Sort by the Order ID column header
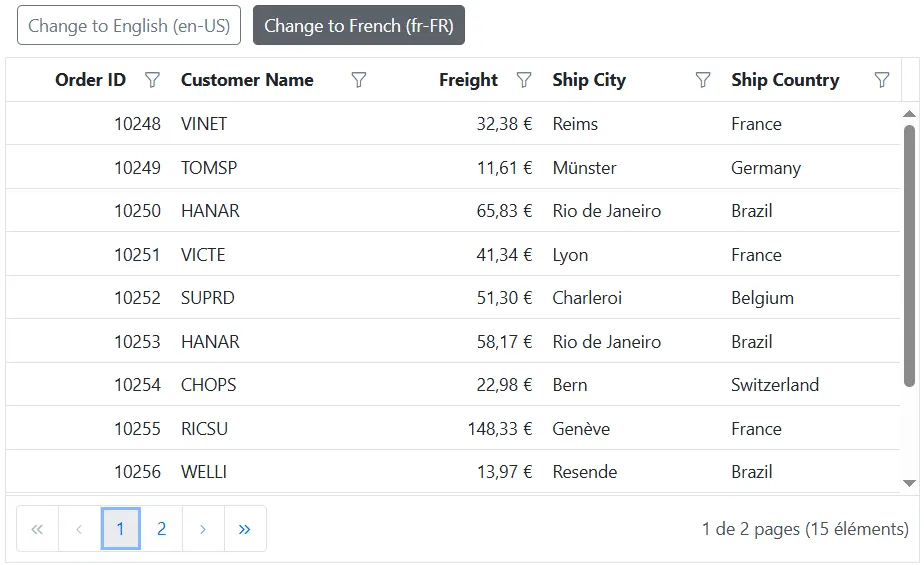 pos(90,80)
